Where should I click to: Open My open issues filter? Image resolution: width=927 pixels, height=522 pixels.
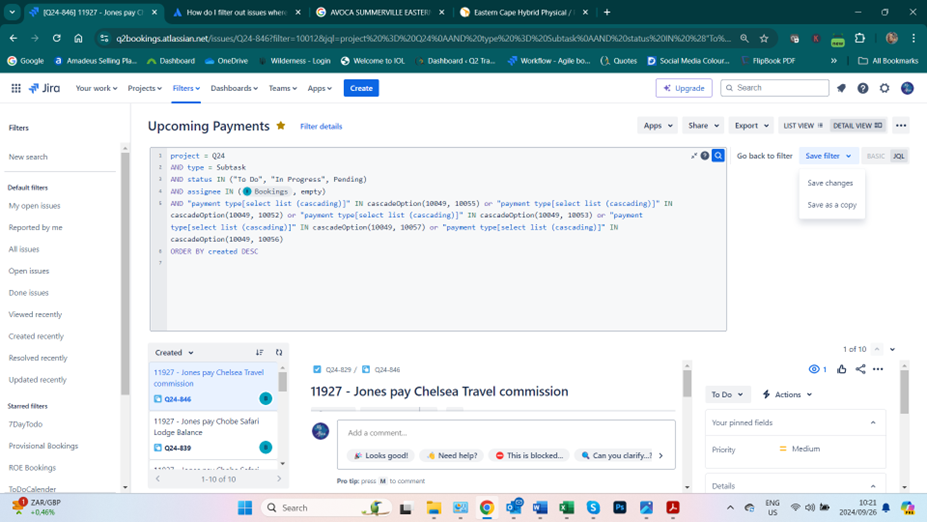[x=34, y=206]
